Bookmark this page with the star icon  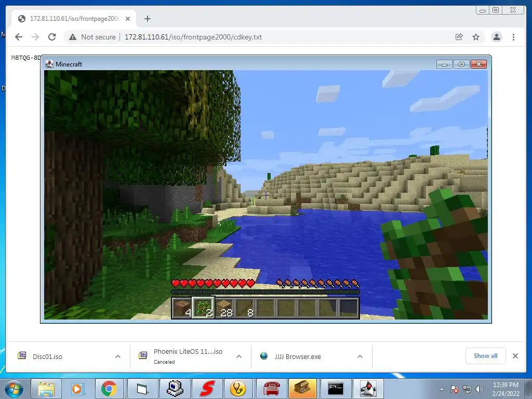coord(476,37)
